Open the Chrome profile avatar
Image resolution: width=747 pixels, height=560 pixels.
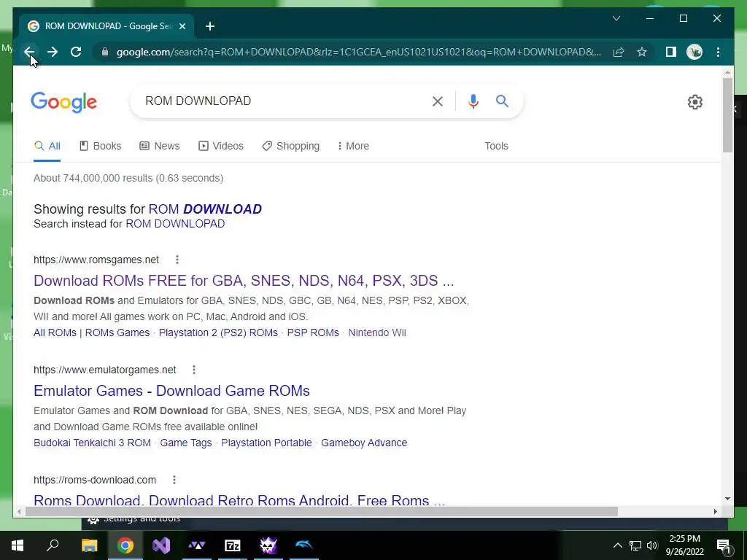click(694, 52)
